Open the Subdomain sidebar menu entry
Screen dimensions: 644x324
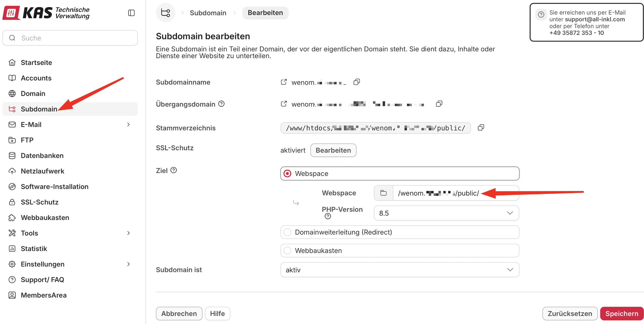click(39, 109)
